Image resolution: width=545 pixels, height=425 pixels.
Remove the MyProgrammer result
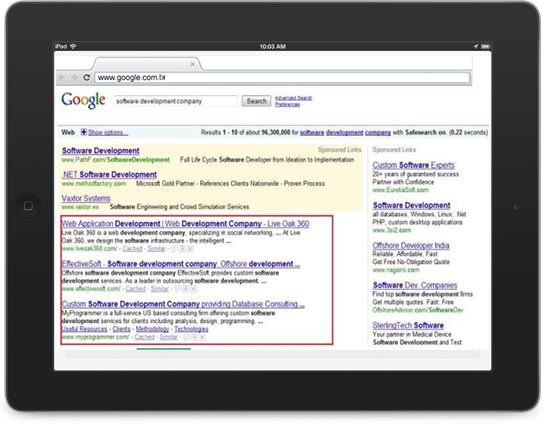[202, 337]
